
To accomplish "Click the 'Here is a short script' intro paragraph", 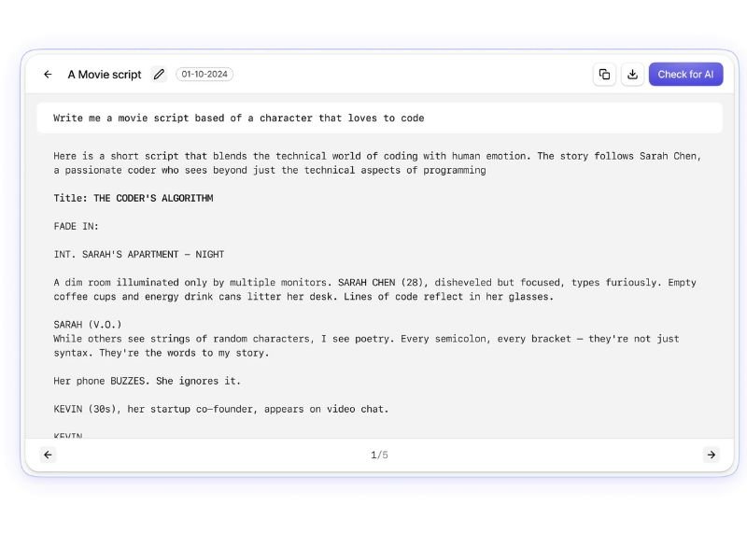I will [377, 162].
